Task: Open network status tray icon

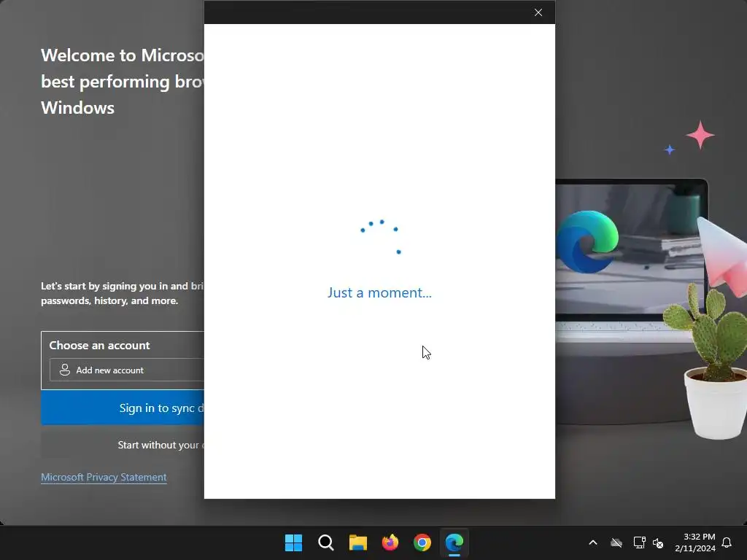Action: pos(639,542)
